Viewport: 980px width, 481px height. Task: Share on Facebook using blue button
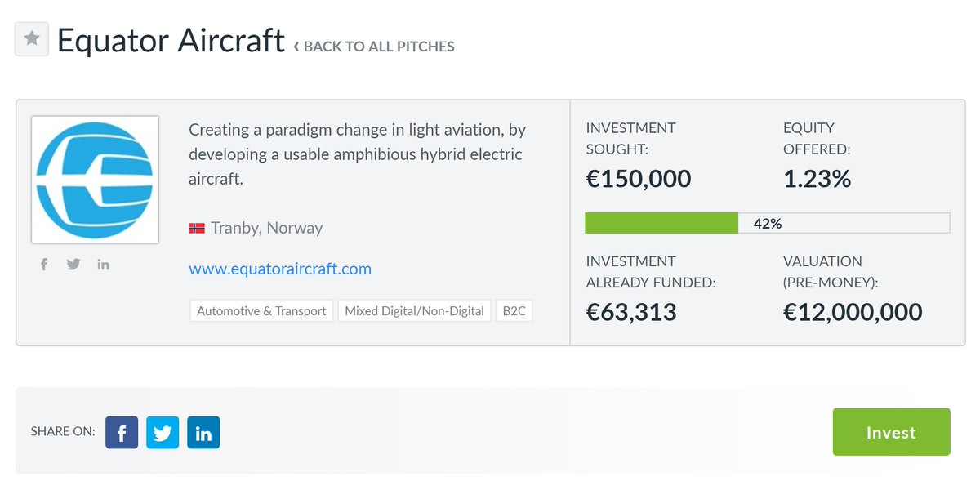pos(122,432)
